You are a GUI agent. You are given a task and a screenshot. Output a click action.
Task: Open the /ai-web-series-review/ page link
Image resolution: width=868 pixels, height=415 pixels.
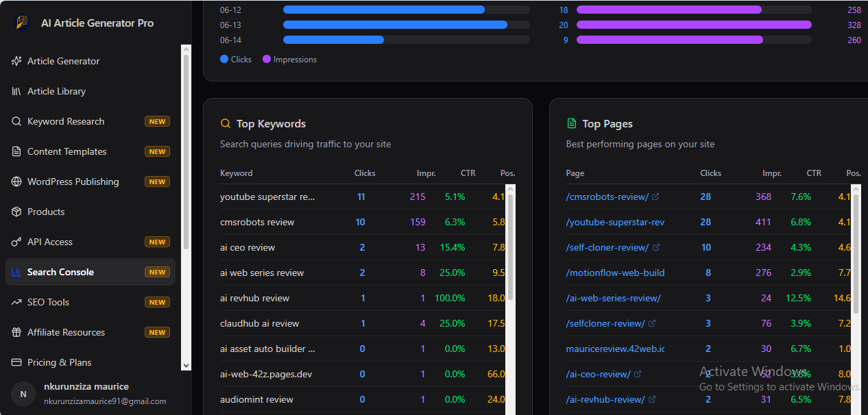[x=613, y=298]
